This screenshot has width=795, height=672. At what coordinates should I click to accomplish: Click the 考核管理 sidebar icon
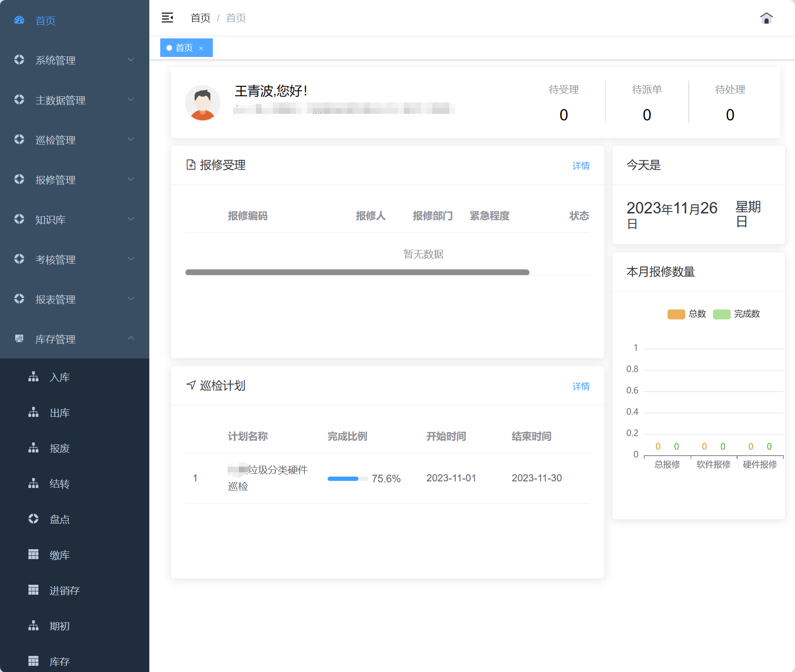[x=19, y=259]
